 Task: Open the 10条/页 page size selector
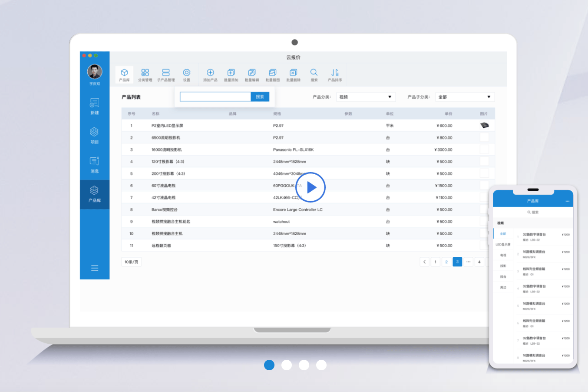pyautogui.click(x=131, y=262)
